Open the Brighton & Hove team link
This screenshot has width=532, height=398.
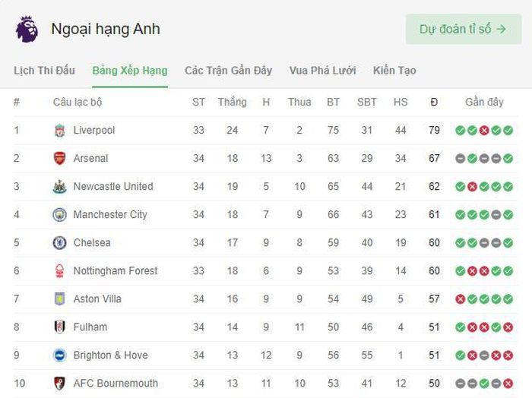click(x=111, y=355)
